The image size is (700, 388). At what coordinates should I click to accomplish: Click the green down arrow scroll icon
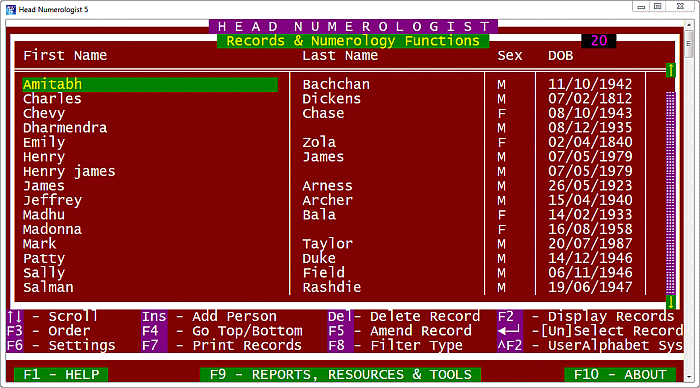(671, 302)
